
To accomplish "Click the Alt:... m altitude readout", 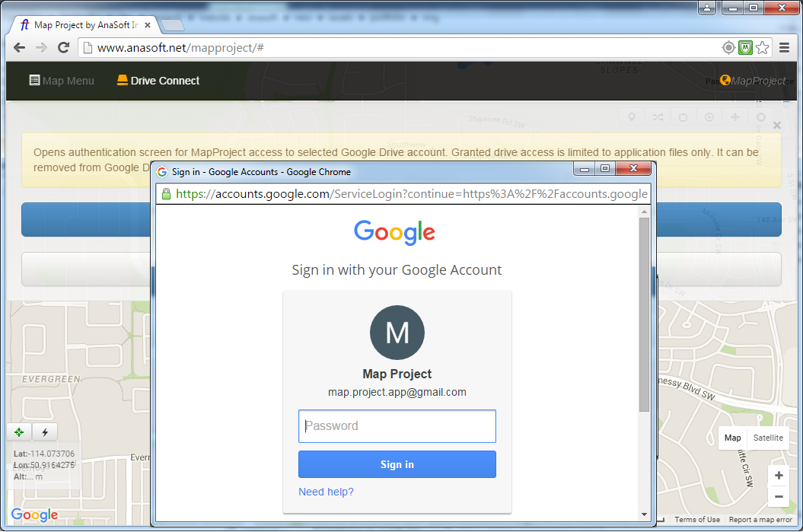I will (28, 476).
